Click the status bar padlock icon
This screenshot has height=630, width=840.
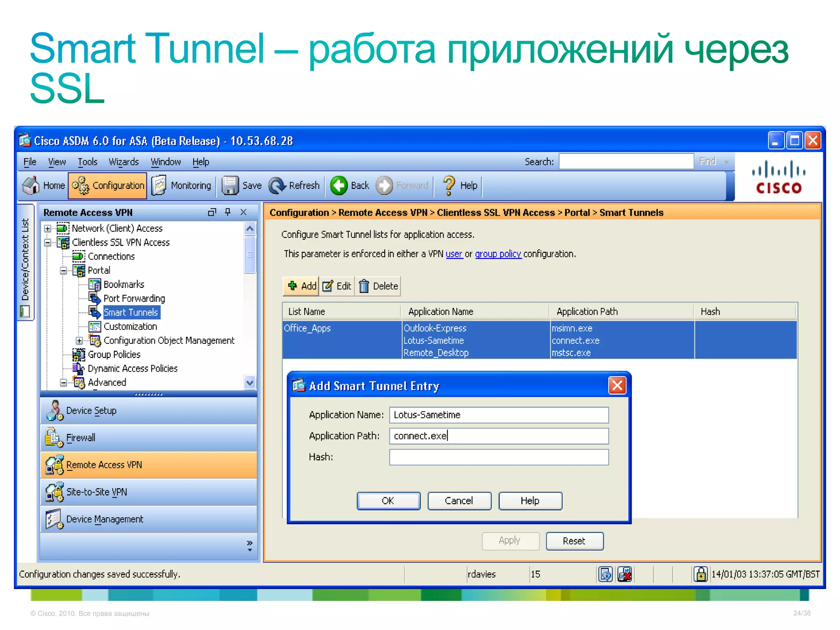click(700, 574)
